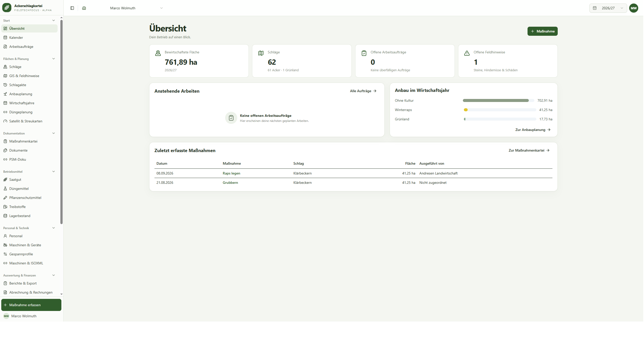Click the Saatgut seed icon
The image size is (644, 352).
coord(5,180)
